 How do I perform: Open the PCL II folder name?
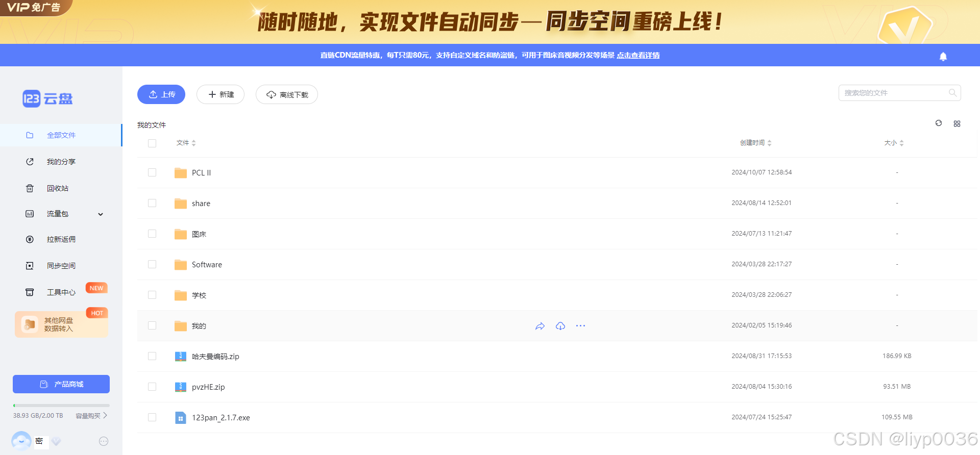tap(201, 173)
